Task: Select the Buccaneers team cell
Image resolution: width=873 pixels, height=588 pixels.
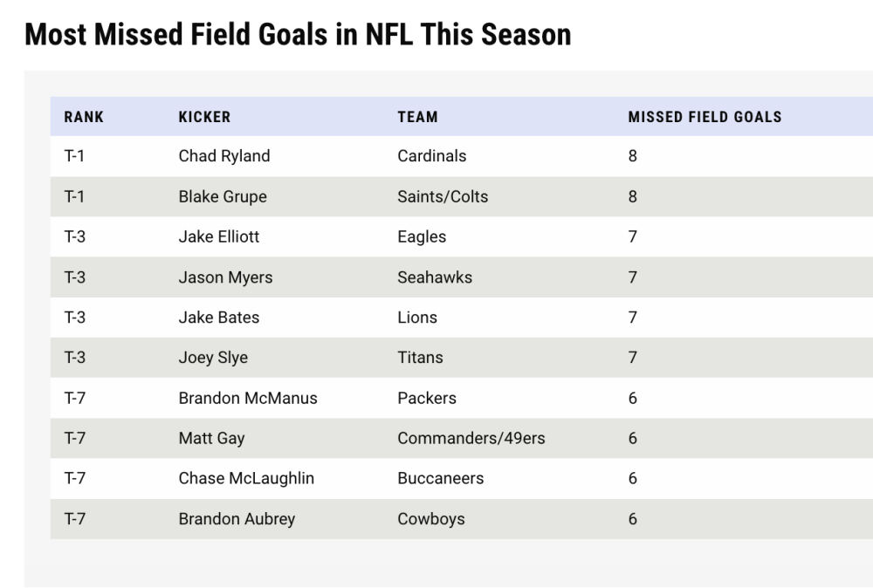Action: coord(440,479)
